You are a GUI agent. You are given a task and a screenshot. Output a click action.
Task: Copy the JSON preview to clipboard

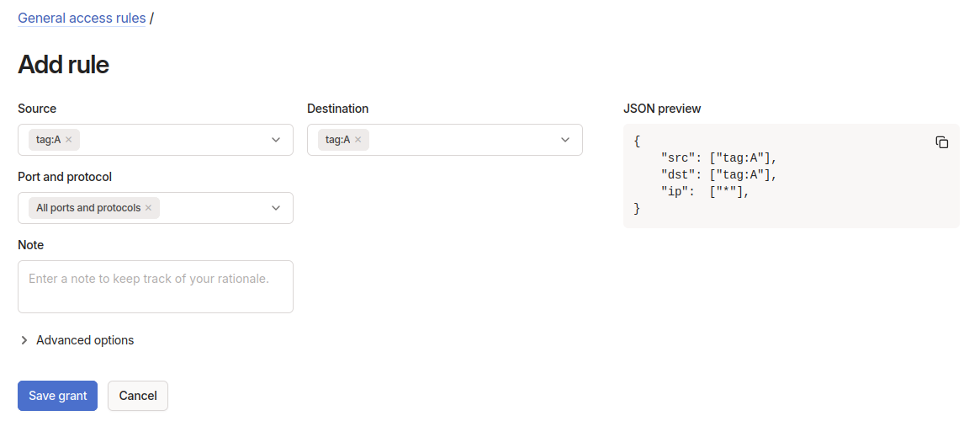[x=942, y=142]
